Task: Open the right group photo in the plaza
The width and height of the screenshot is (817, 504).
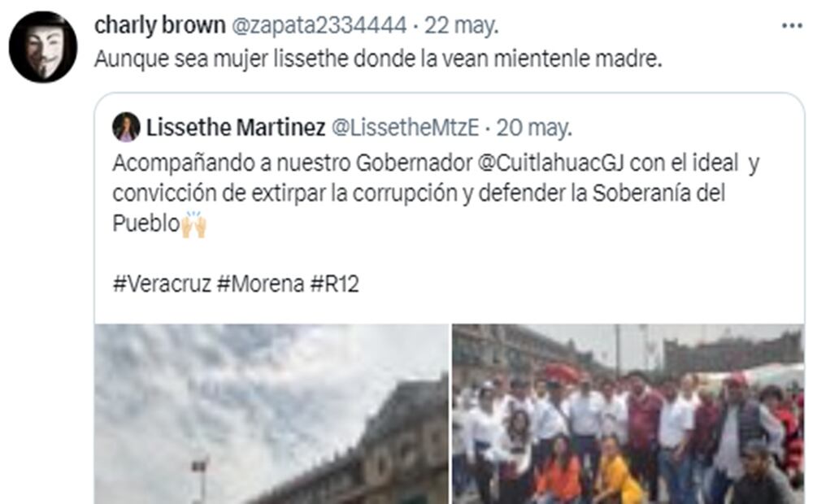Action: click(628, 414)
